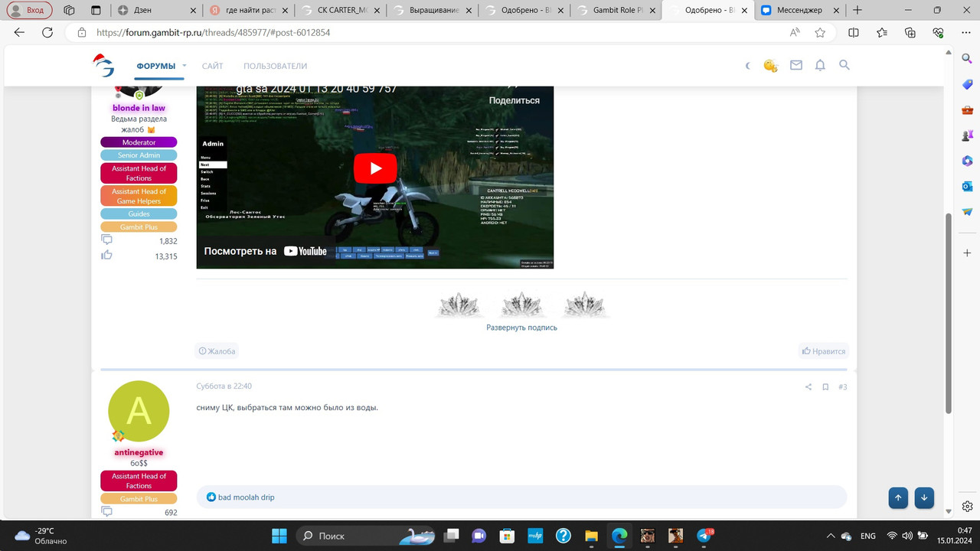Open the ФОРУМЫ navigation tab
Screen dimensions: 980x551
tap(156, 67)
